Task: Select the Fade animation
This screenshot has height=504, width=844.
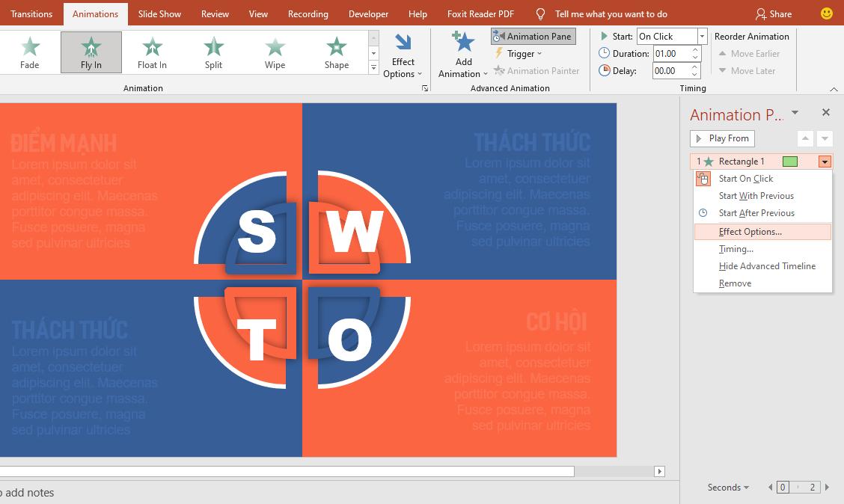Action: [x=29, y=52]
